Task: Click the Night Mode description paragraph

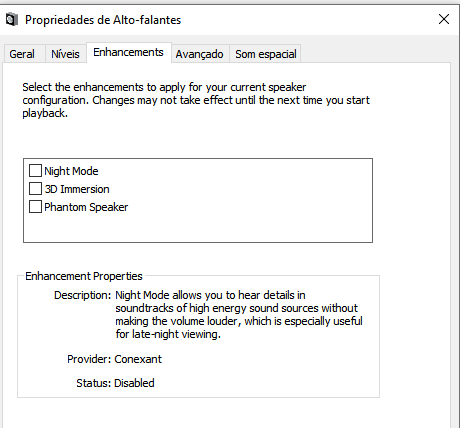Action: 239,315
